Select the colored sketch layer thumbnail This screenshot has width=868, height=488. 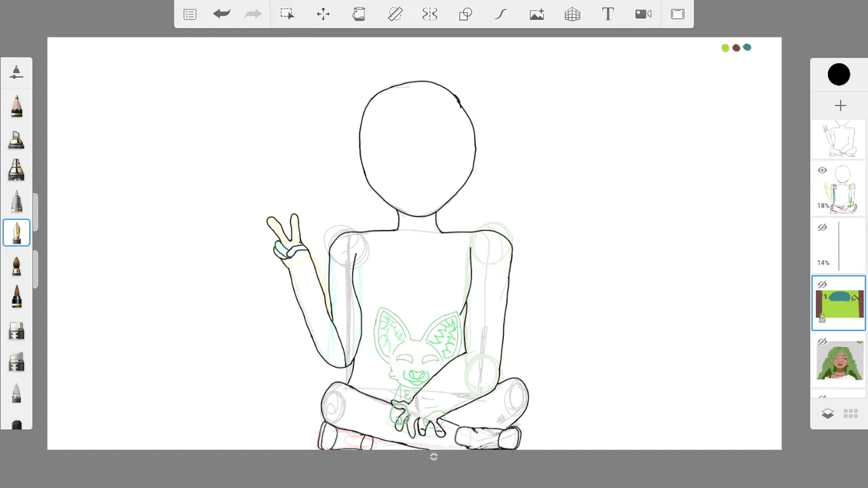click(x=839, y=188)
